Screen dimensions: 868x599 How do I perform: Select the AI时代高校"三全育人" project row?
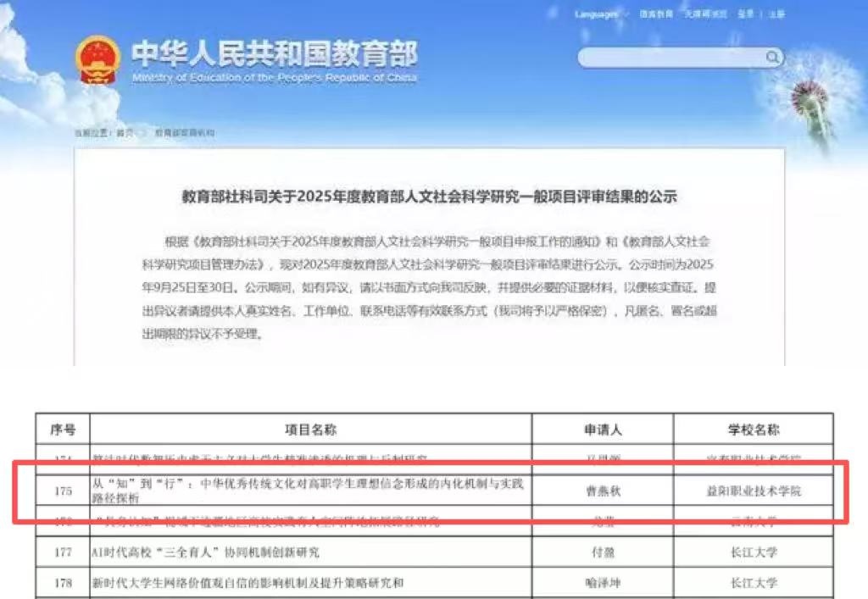(x=310, y=552)
